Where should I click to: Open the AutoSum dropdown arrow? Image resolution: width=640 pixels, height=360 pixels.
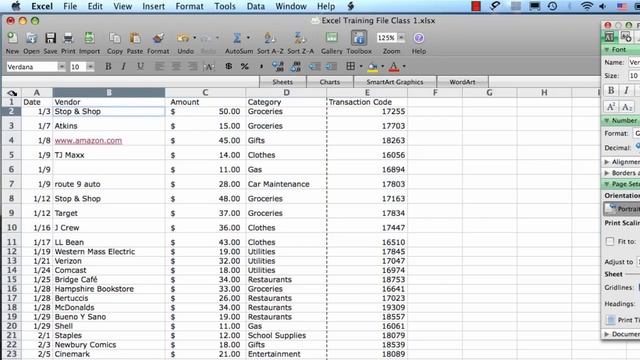(x=248, y=38)
